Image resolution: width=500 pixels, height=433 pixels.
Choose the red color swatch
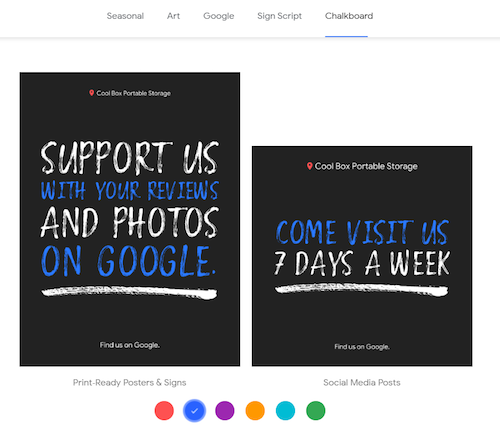(164, 411)
